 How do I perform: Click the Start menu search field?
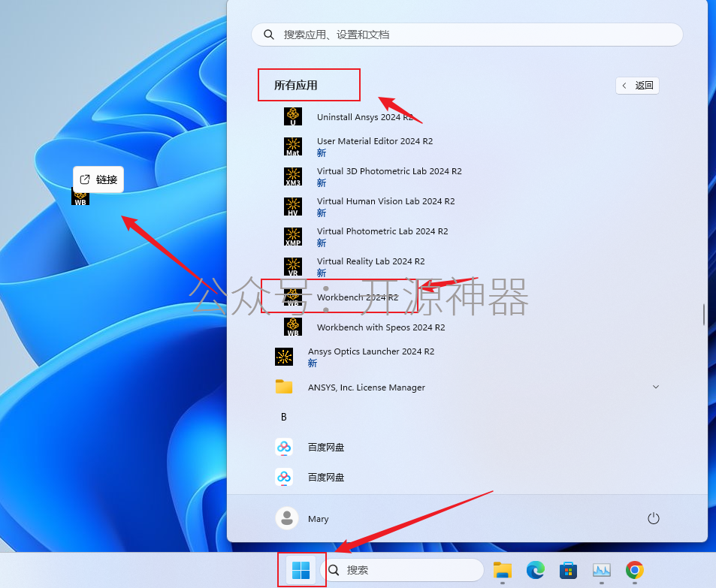[x=467, y=35]
